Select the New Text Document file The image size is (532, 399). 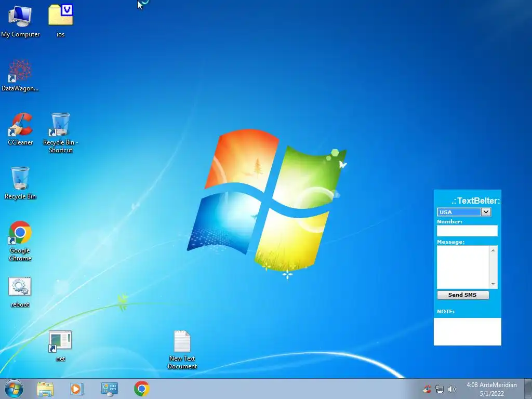click(182, 350)
